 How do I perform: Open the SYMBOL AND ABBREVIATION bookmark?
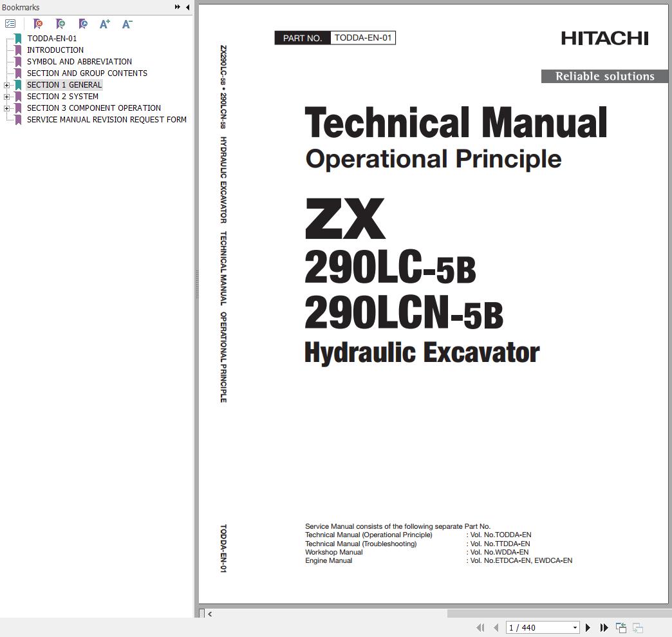[x=79, y=62]
